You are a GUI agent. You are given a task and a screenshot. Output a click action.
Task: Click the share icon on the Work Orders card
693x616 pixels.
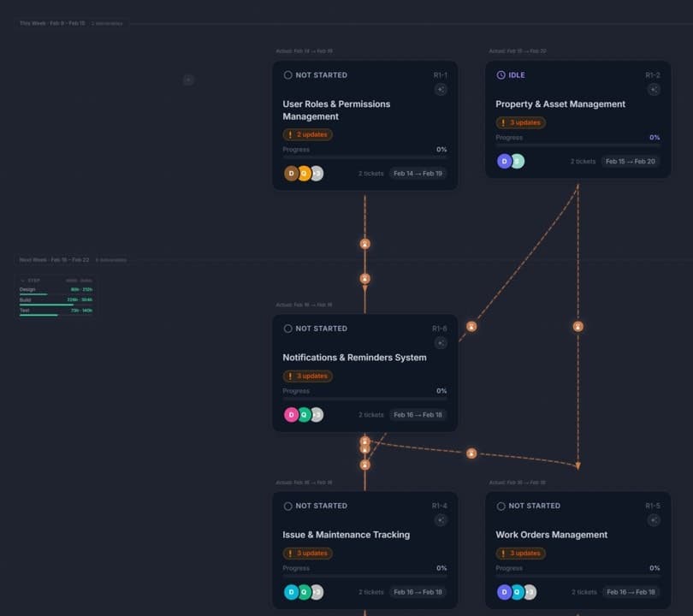[x=654, y=519]
